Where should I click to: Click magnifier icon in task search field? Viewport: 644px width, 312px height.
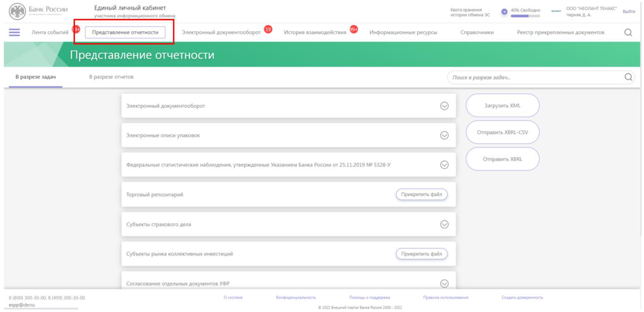click(x=628, y=77)
